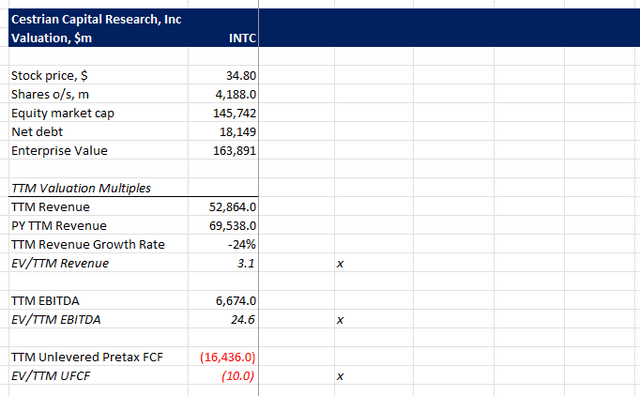Image resolution: width=640 pixels, height=396 pixels.
Task: Select the growth rate value -24%
Action: (242, 245)
